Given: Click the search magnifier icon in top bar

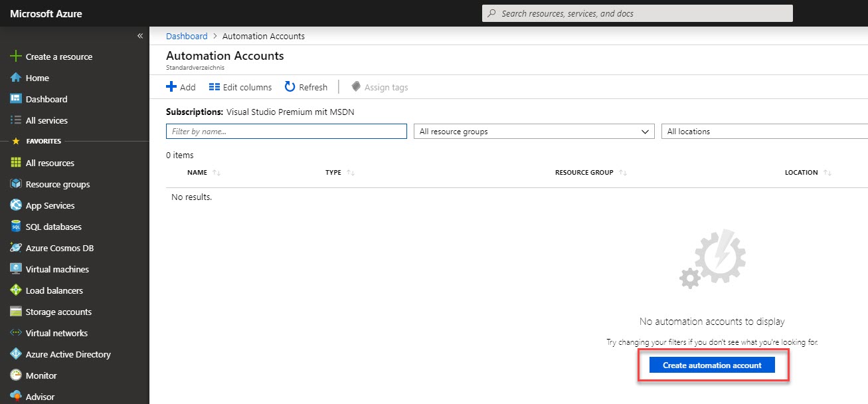Looking at the screenshot, I should point(492,13).
